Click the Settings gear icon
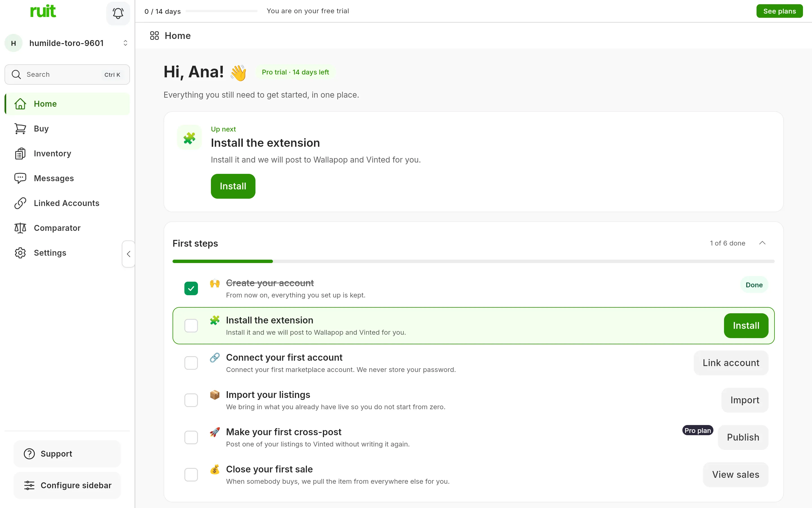The width and height of the screenshot is (812, 508). (x=20, y=253)
